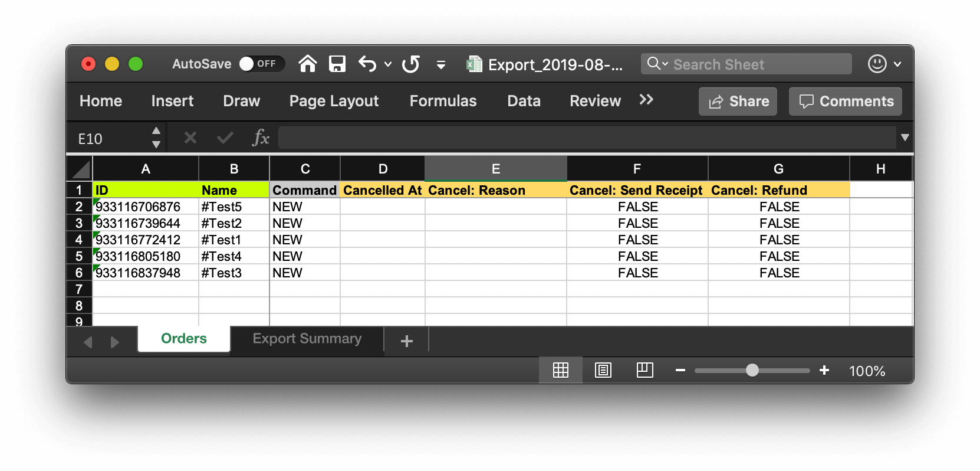Viewport: 980px width, 471px height.
Task: Expand the formula bar
Action: [905, 138]
